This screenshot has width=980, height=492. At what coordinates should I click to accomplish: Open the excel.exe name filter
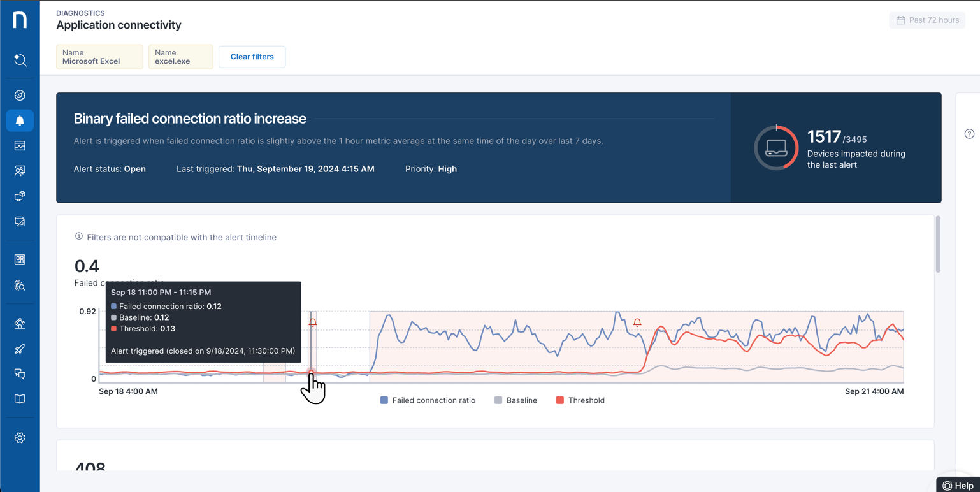tap(181, 57)
